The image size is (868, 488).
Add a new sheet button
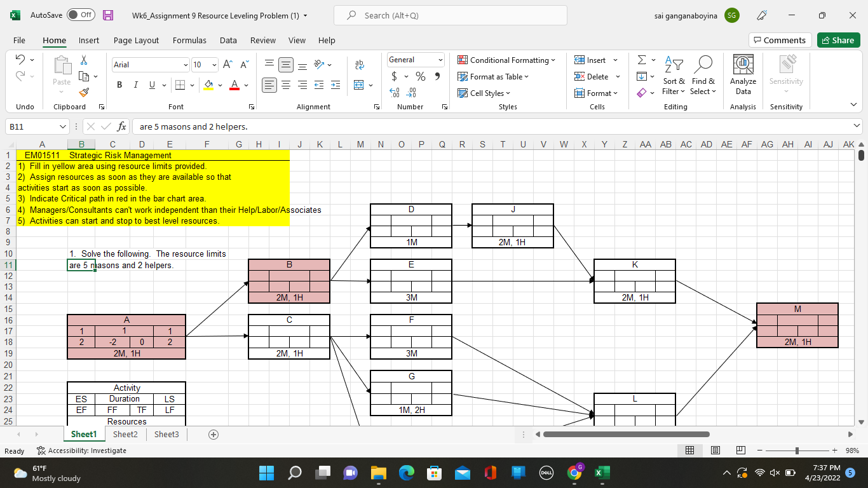click(x=214, y=435)
